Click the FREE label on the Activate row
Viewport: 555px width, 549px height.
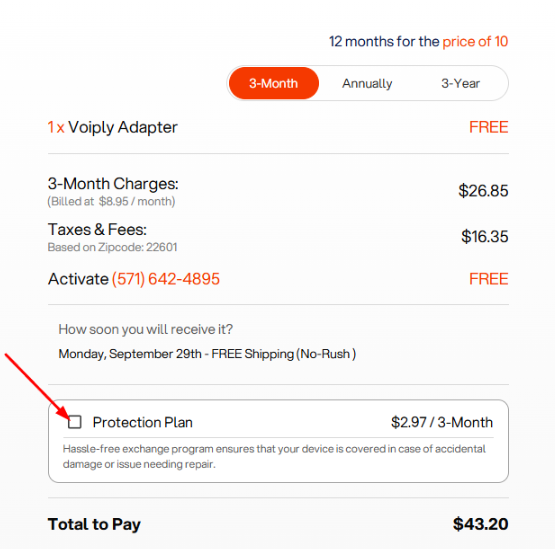[488, 279]
